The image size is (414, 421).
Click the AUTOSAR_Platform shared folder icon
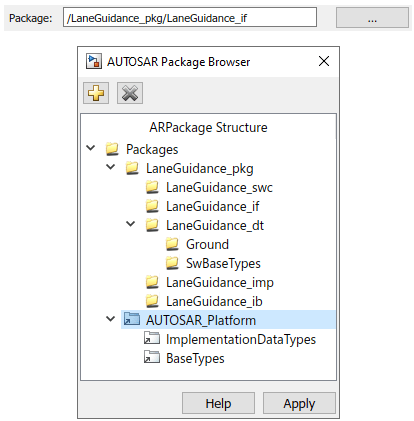[132, 319]
